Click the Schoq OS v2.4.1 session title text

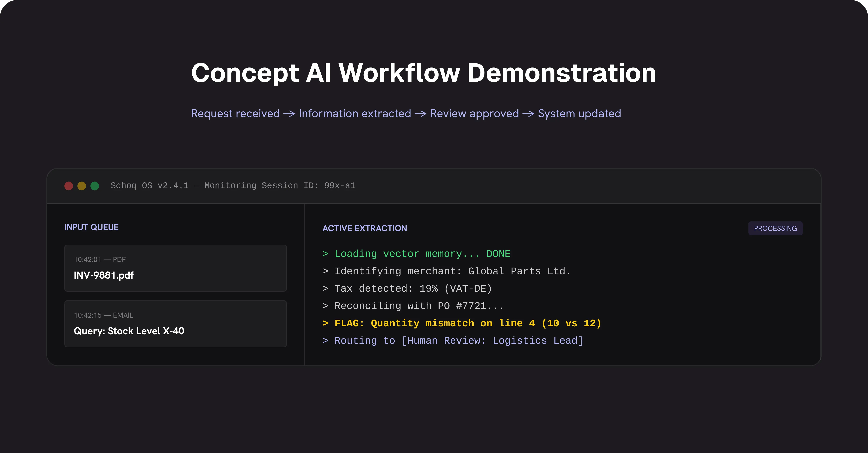click(233, 185)
